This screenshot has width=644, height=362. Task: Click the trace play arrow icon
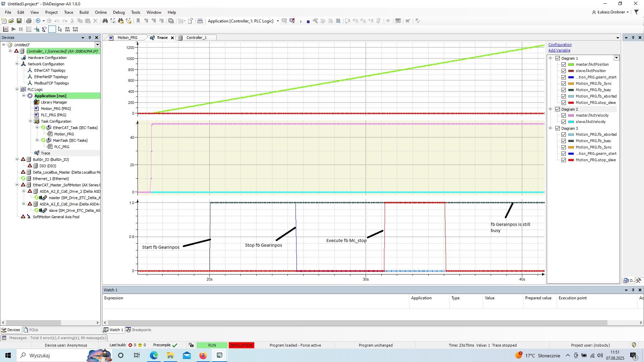click(x=13, y=29)
